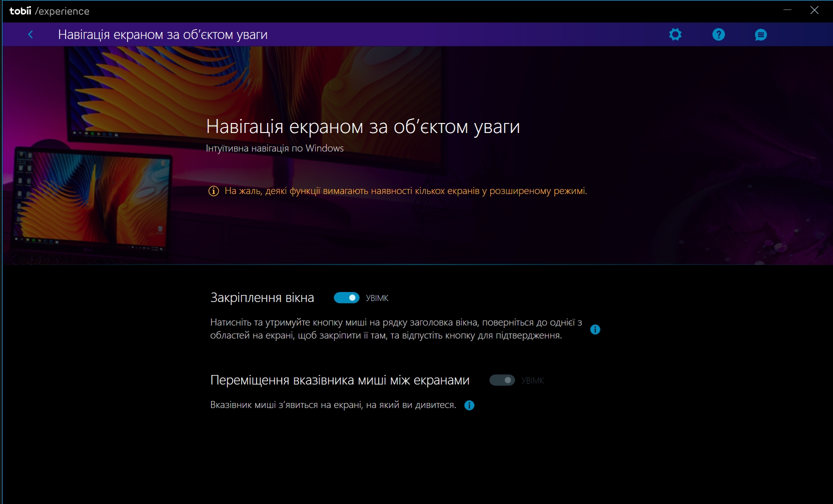Click the orange warning info icon

click(214, 191)
